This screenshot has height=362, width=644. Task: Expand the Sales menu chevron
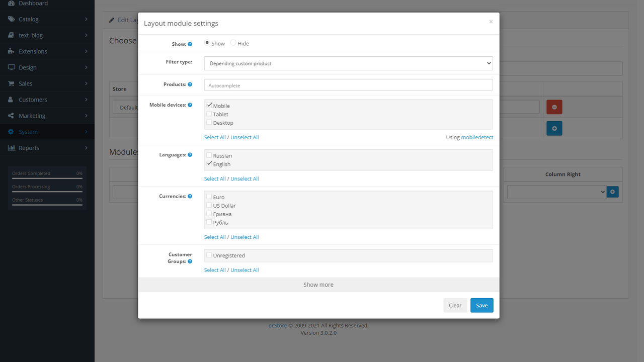[x=86, y=83]
